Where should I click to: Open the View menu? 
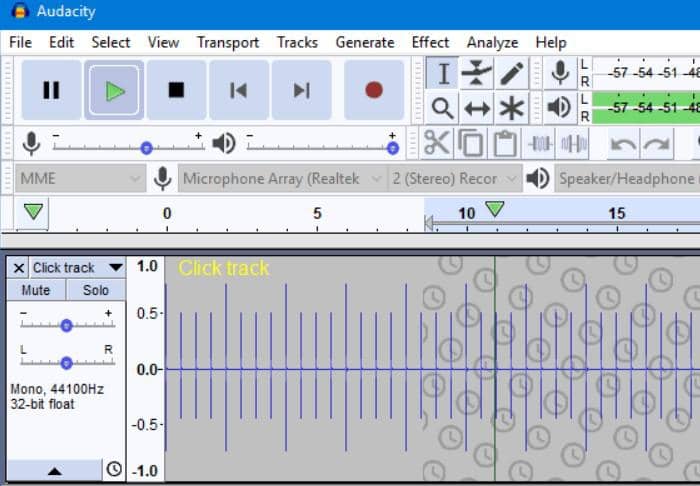pos(163,42)
